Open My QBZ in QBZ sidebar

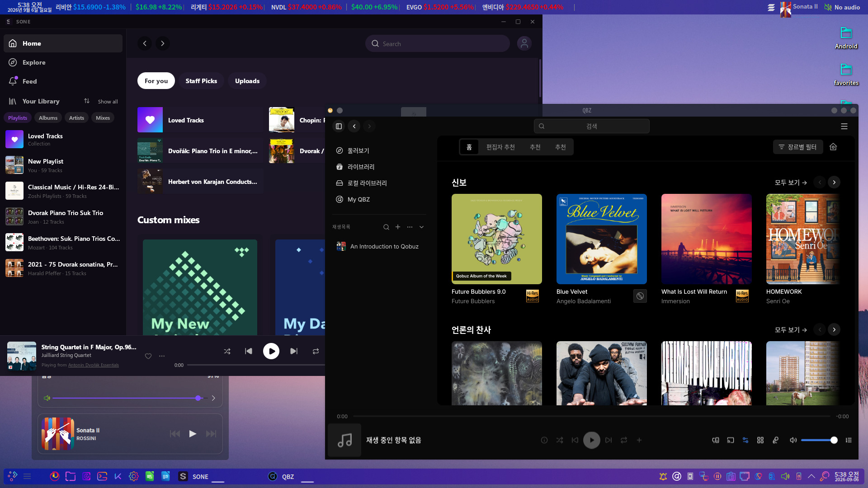click(379, 199)
